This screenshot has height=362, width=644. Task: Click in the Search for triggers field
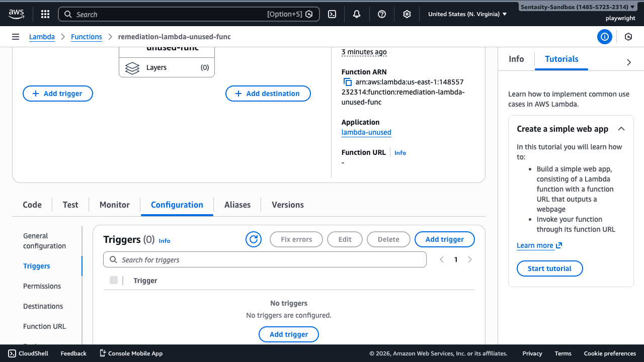pyautogui.click(x=265, y=260)
